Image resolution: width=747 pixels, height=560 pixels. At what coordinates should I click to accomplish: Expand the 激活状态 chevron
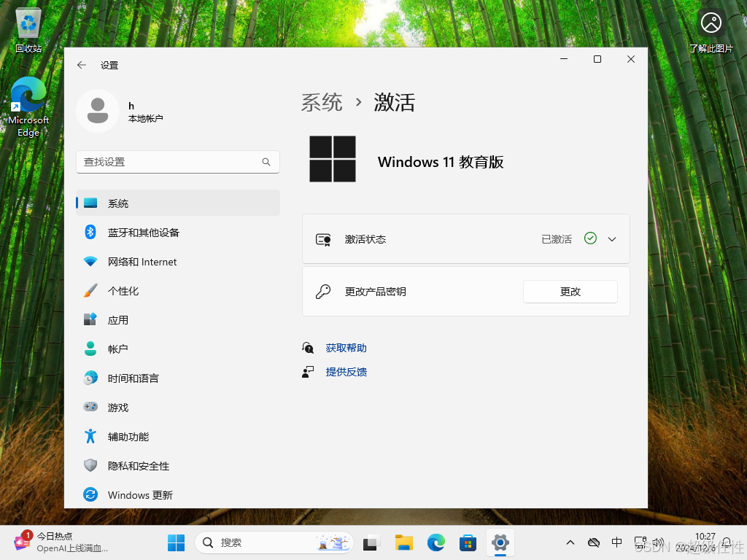coord(612,239)
